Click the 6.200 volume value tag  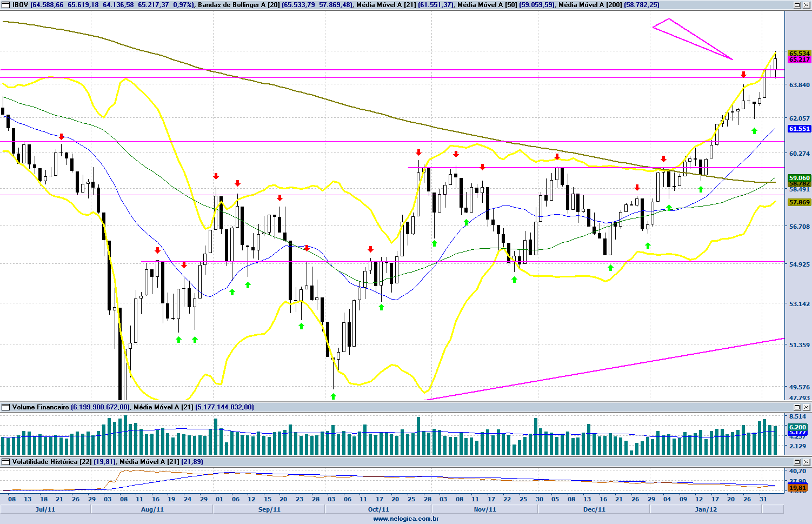798,427
